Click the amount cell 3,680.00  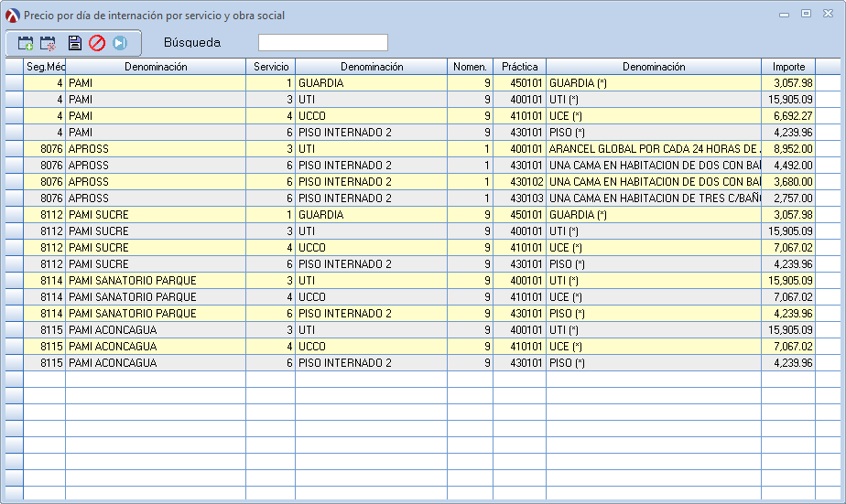(788, 182)
